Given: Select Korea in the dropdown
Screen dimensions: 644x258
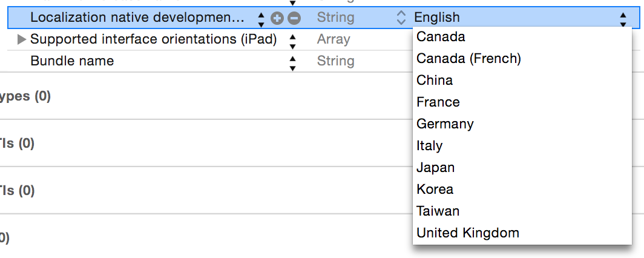Looking at the screenshot, I should pyautogui.click(x=435, y=189).
